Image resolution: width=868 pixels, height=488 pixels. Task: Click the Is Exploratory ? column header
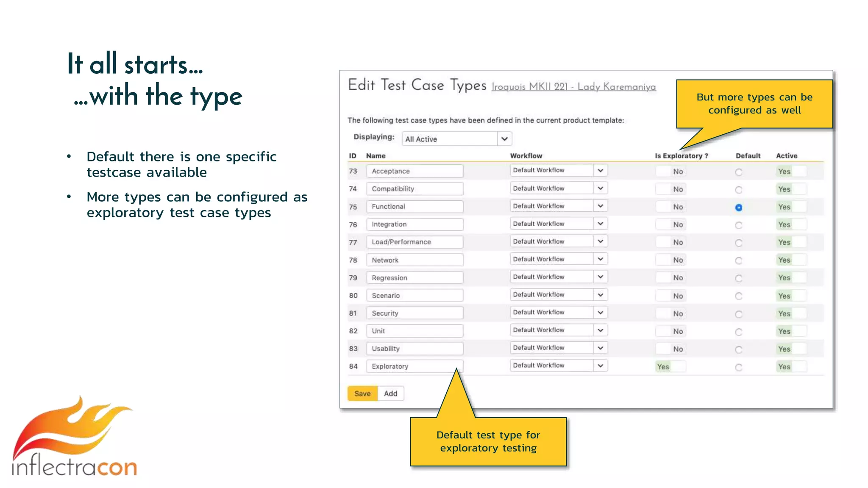point(682,156)
